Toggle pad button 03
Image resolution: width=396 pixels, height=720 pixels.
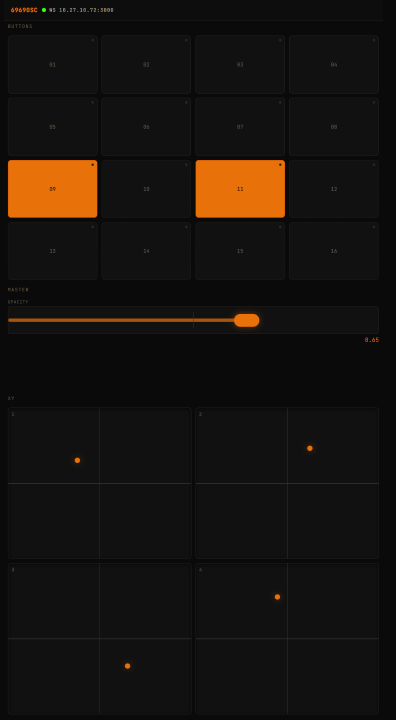click(x=240, y=64)
